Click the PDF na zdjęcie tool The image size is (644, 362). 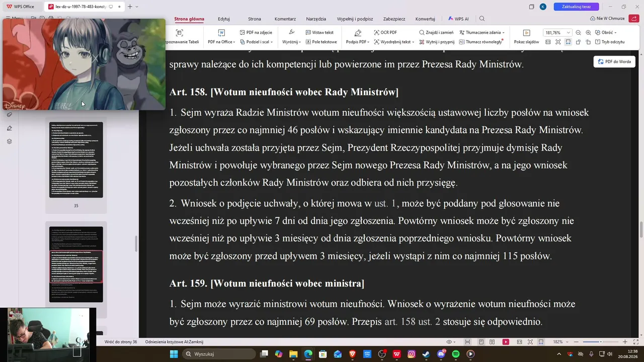[x=256, y=32]
